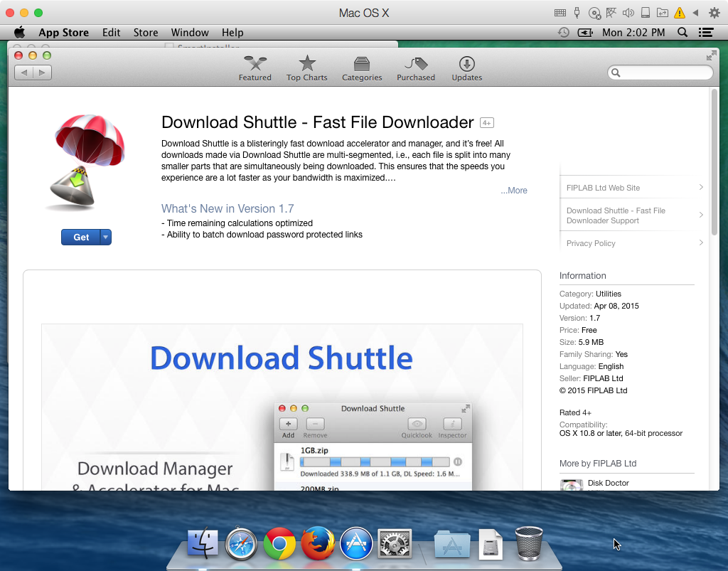
Task: Open the Trash in the Dock
Action: pos(529,543)
